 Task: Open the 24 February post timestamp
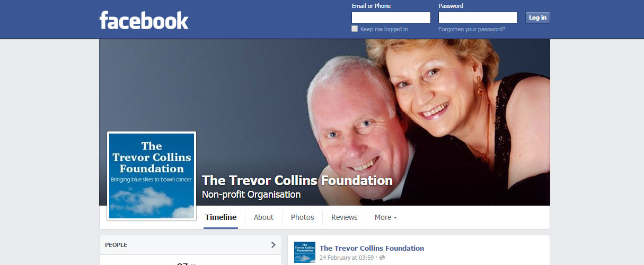[348, 258]
